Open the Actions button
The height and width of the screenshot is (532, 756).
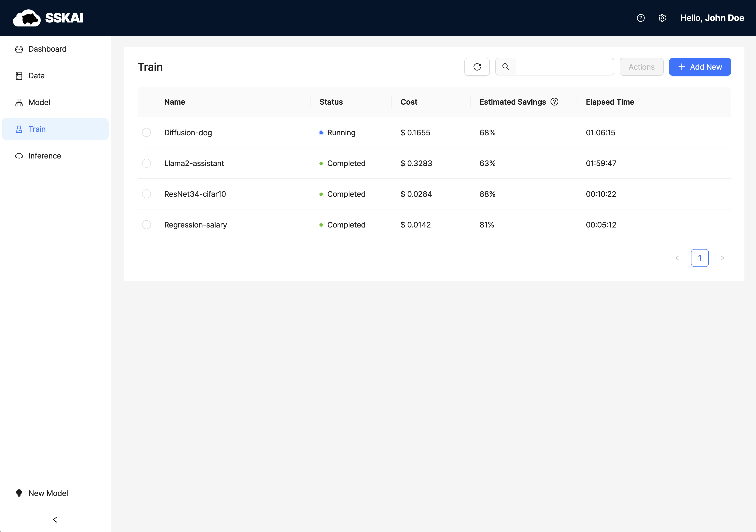(x=641, y=67)
